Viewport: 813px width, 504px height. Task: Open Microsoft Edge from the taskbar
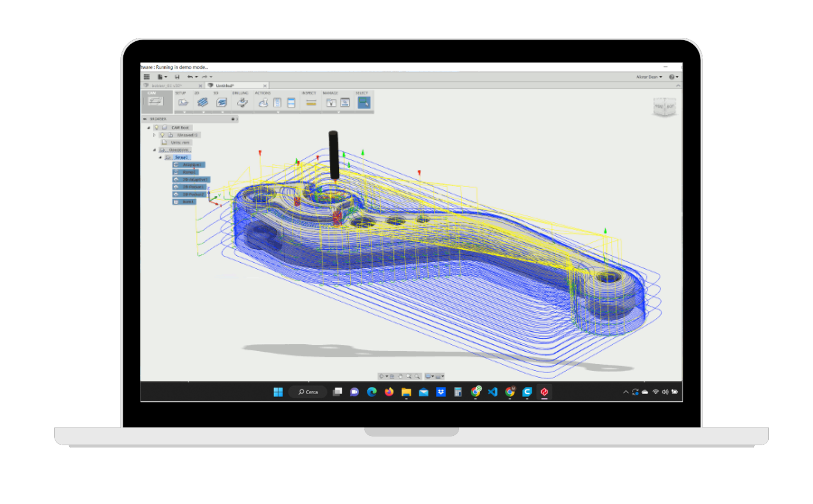pyautogui.click(x=372, y=392)
